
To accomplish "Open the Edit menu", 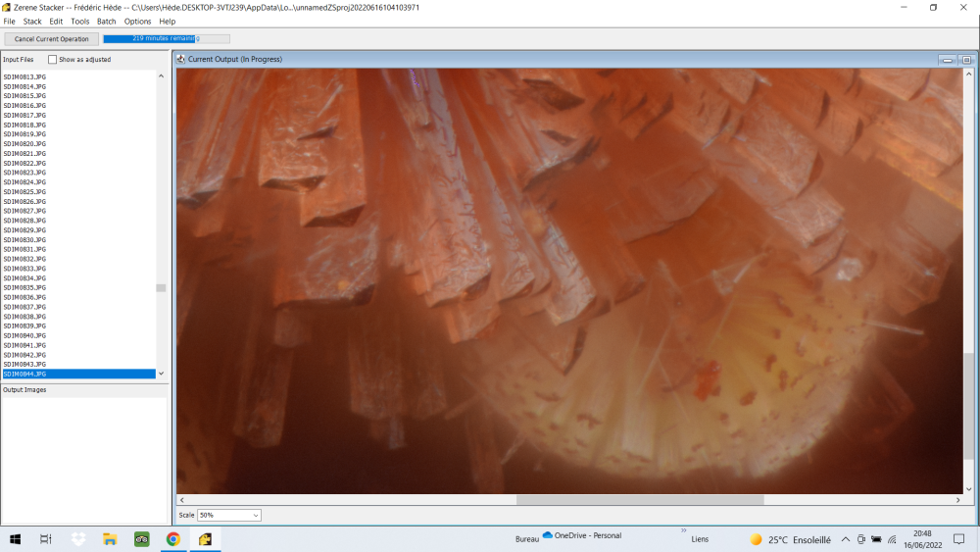I will [x=56, y=22].
